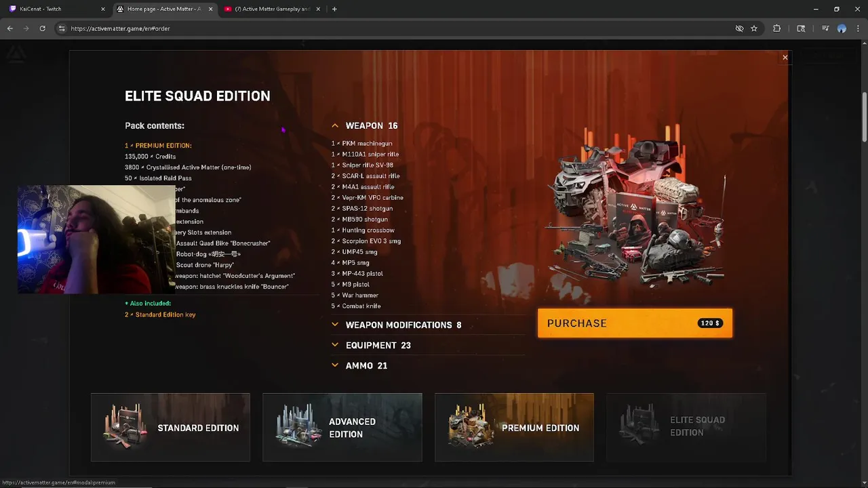Expand the WEAPON MODIFICATIONS 8 section

click(x=397, y=325)
